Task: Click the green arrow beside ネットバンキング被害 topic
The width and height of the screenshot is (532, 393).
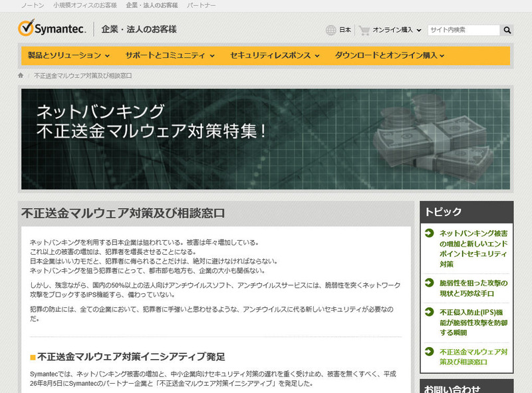Action: pyautogui.click(x=430, y=233)
